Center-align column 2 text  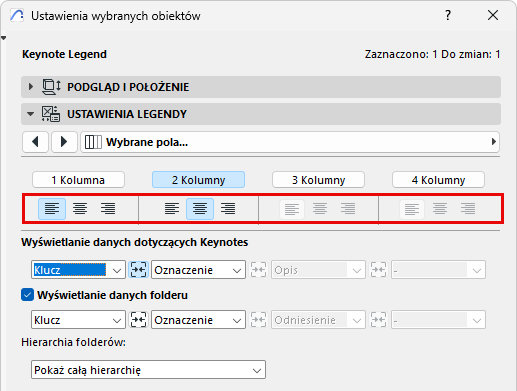pyautogui.click(x=200, y=209)
